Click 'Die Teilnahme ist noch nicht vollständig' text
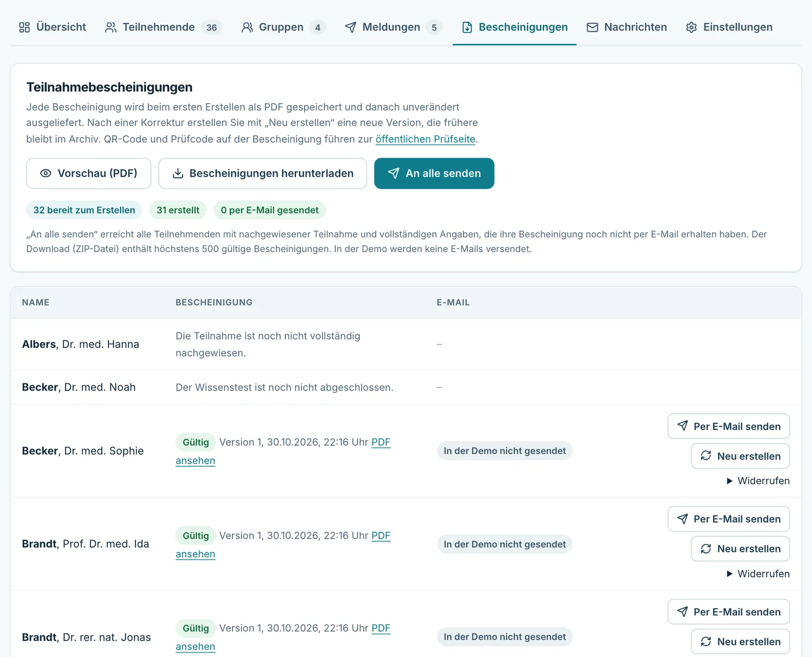The height and width of the screenshot is (657, 812). point(268,336)
